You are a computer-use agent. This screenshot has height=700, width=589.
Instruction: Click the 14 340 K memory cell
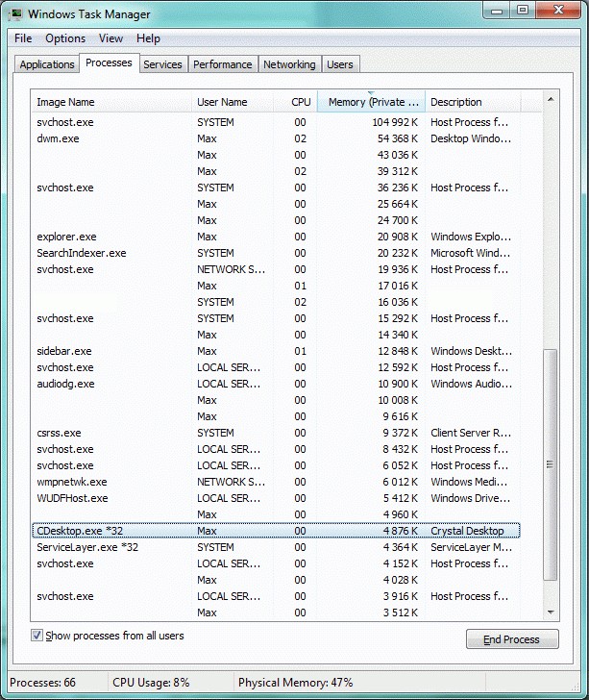coord(398,335)
